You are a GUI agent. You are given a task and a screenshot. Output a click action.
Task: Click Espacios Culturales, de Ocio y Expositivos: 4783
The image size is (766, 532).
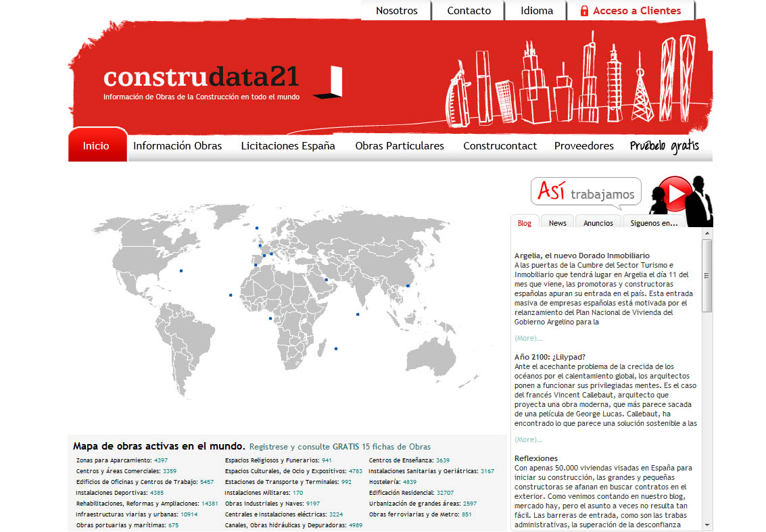pyautogui.click(x=293, y=471)
